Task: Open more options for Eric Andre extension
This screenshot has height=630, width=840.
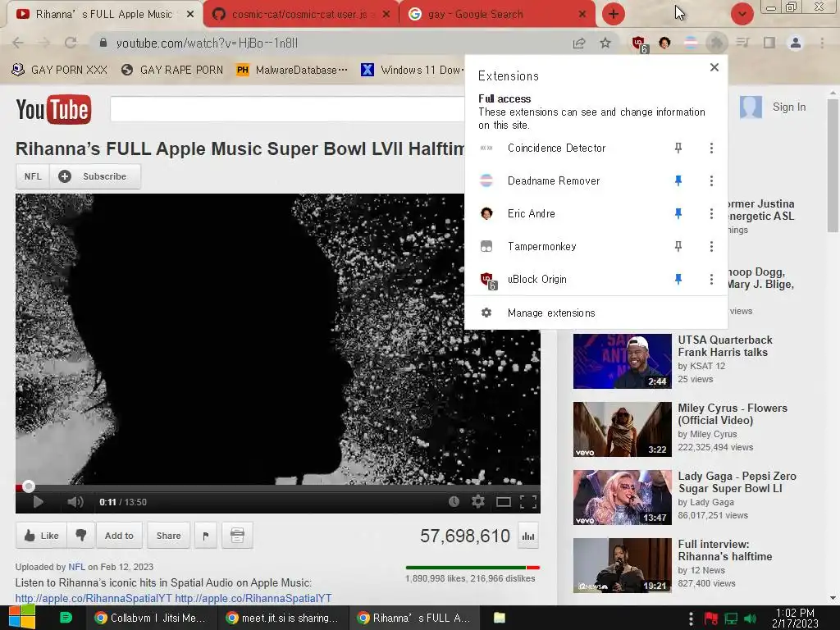Action: click(711, 214)
